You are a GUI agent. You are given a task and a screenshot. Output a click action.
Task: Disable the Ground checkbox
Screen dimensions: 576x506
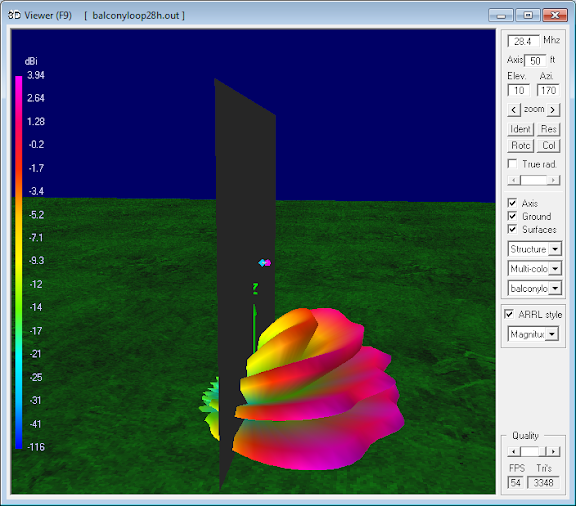[x=512, y=216]
